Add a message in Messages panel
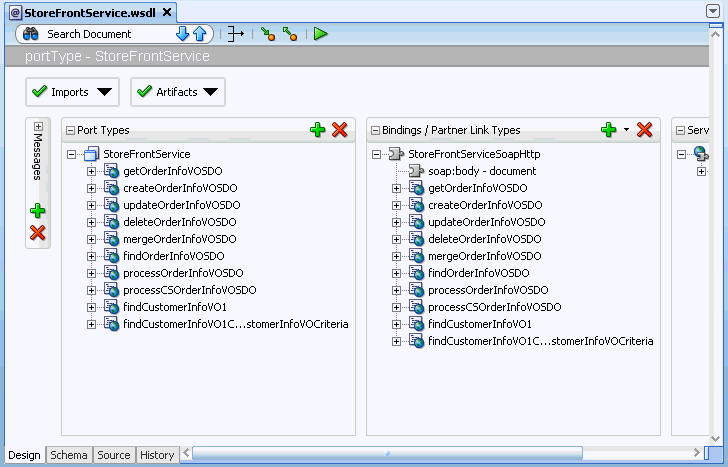The image size is (728, 467). (x=38, y=211)
